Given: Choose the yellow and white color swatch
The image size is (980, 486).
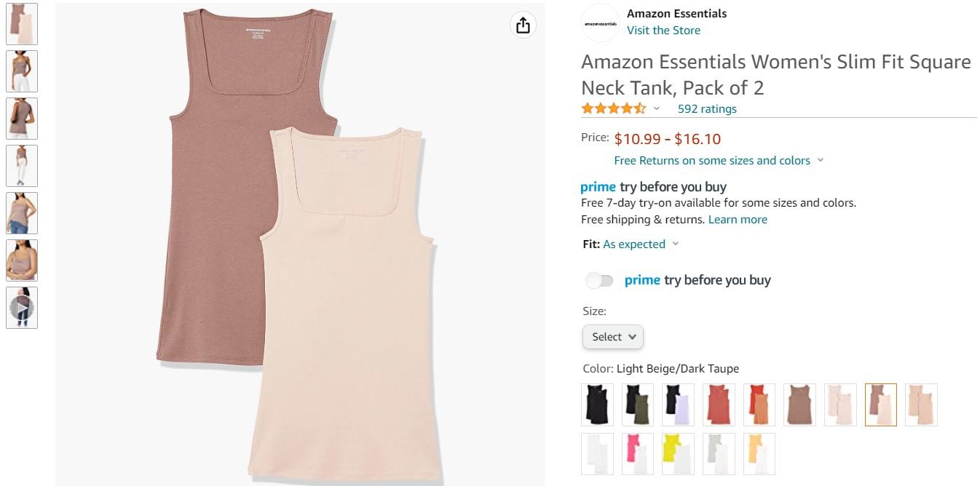Looking at the screenshot, I should tap(679, 454).
